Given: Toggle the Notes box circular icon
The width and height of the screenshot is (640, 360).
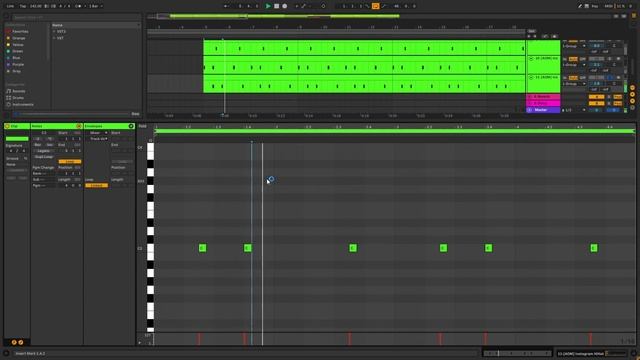Looking at the screenshot, I should pos(79,126).
